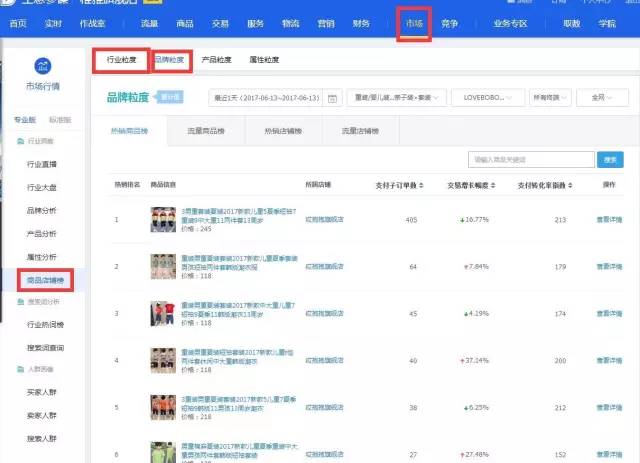Open rank 5 product thumbnail
Screen dimensions: 640x463
tap(163, 407)
